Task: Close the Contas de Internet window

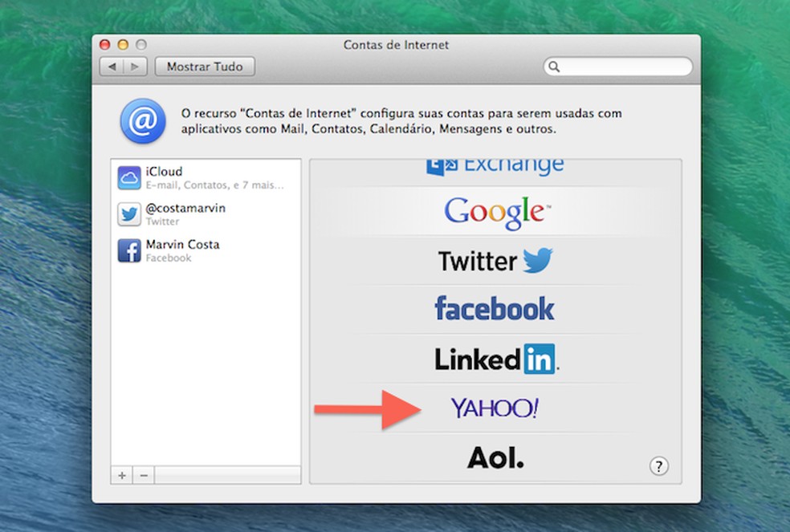Action: 105,45
